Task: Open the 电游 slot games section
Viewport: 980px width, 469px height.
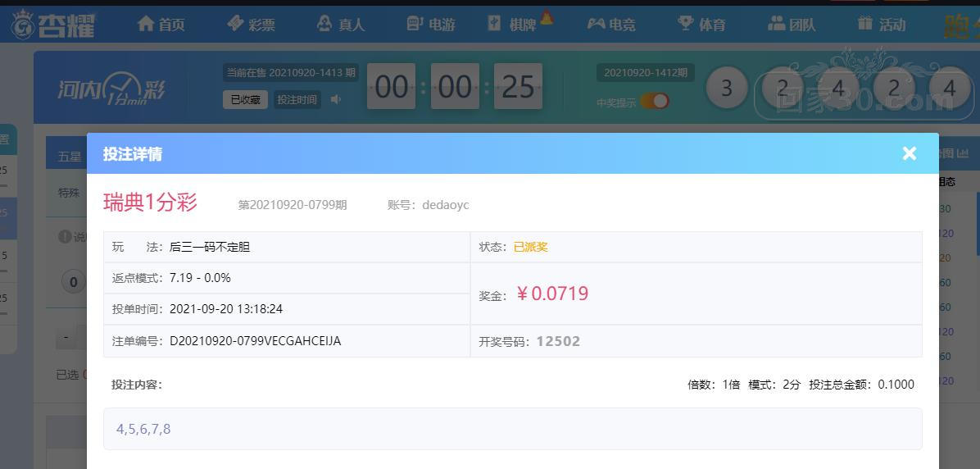Action: point(431,25)
